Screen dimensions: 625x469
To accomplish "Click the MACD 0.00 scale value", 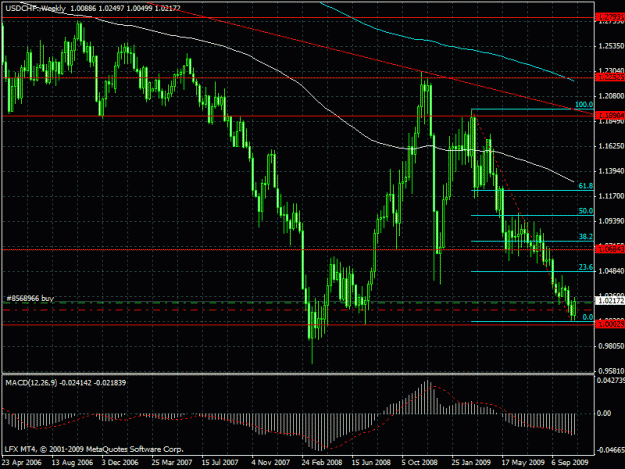I will pos(604,413).
